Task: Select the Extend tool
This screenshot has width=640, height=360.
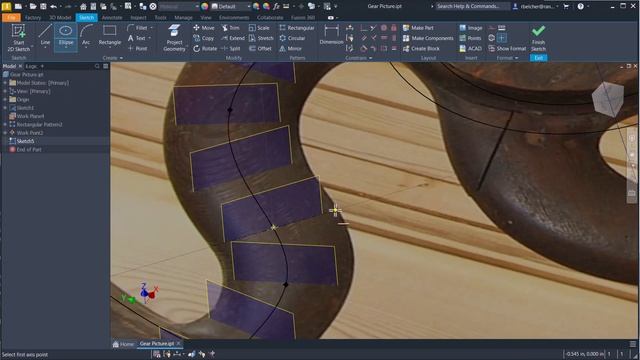Action: point(233,38)
